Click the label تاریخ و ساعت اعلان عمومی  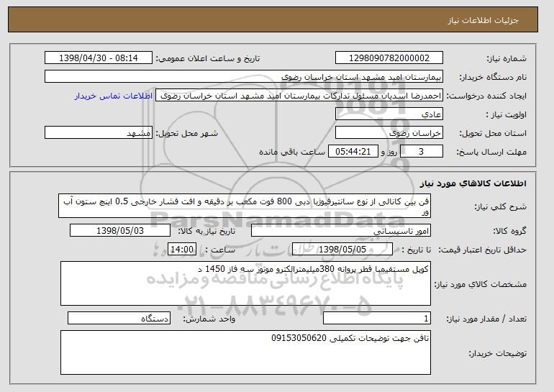coord(208,58)
